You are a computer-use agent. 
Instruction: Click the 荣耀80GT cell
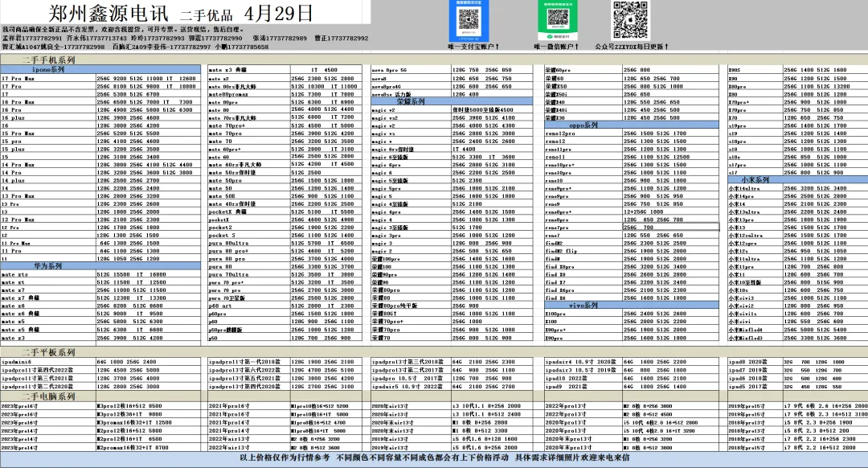pos(411,314)
